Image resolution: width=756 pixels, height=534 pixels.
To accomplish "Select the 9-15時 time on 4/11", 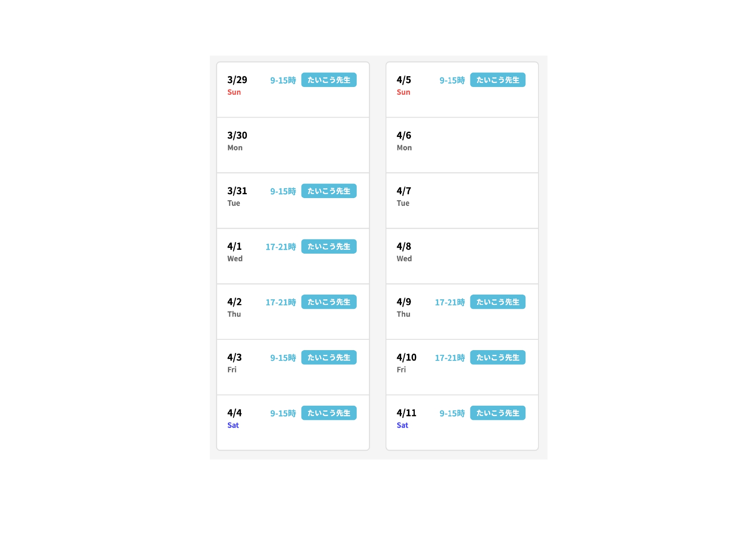I will (452, 414).
